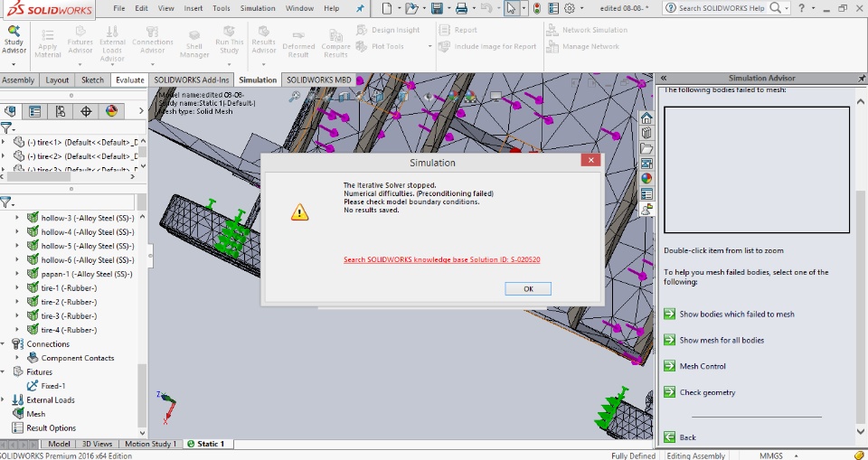Screen dimensions: 868x460
Task: Close the Simulation dialog with the red X
Action: tap(590, 160)
